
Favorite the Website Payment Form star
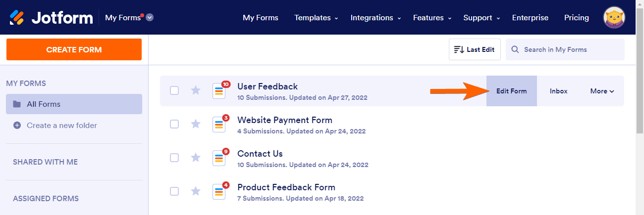pyautogui.click(x=196, y=124)
